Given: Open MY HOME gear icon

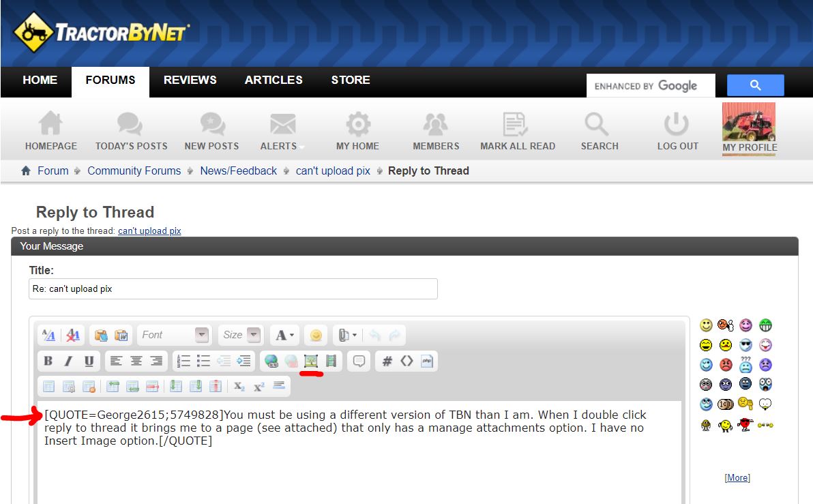Looking at the screenshot, I should (358, 131).
